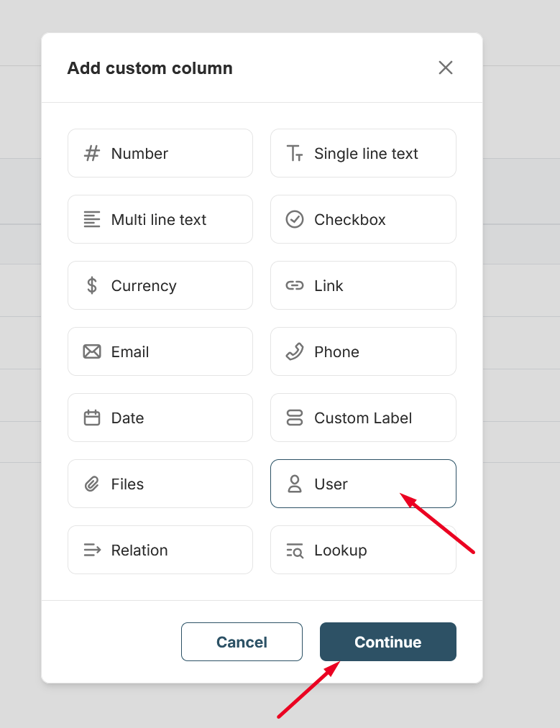This screenshot has width=560, height=728.
Task: Click the Multi line text paragraph icon
Action: tap(92, 219)
